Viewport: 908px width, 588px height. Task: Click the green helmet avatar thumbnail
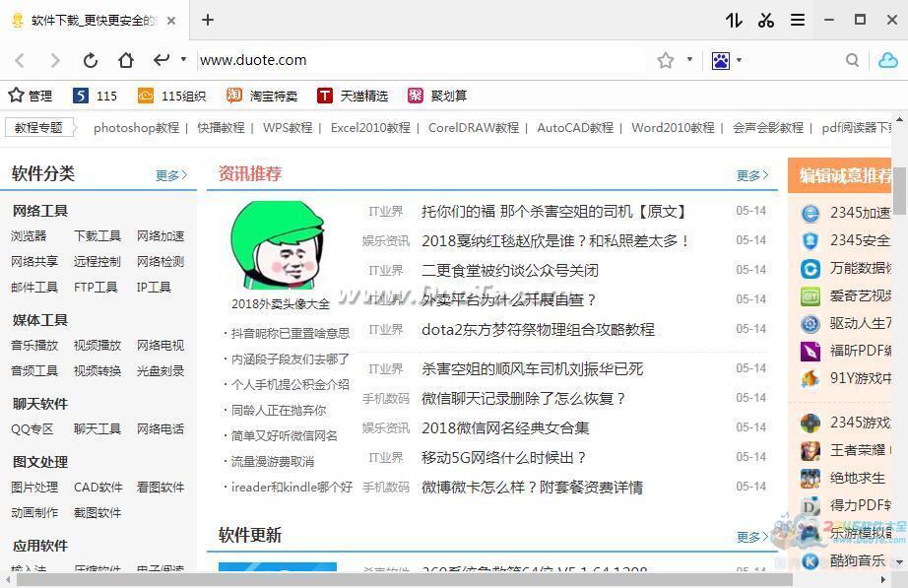[x=277, y=246]
